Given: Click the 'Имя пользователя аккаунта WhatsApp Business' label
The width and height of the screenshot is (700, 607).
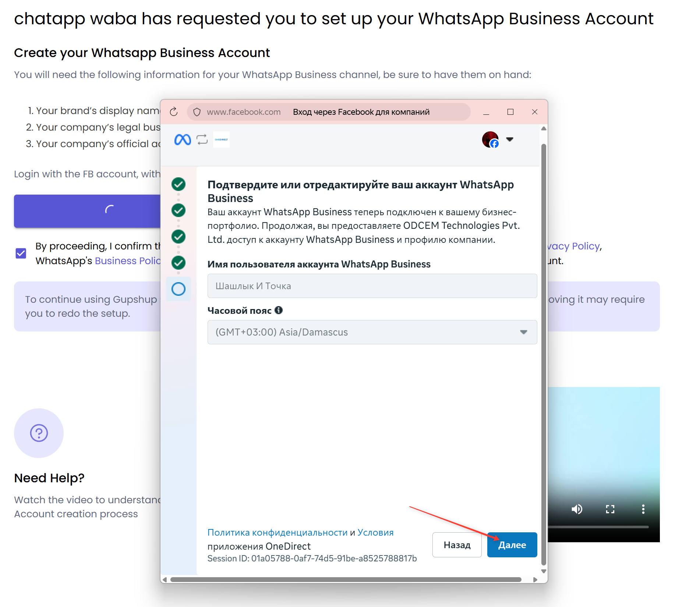Looking at the screenshot, I should 319,264.
